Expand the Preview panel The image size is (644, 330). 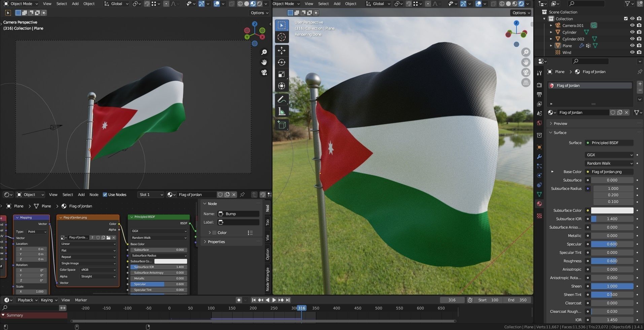coord(560,124)
